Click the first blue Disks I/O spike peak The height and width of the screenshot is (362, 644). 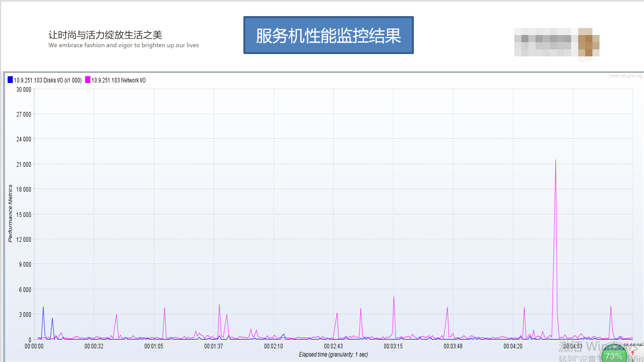pyautogui.click(x=43, y=307)
